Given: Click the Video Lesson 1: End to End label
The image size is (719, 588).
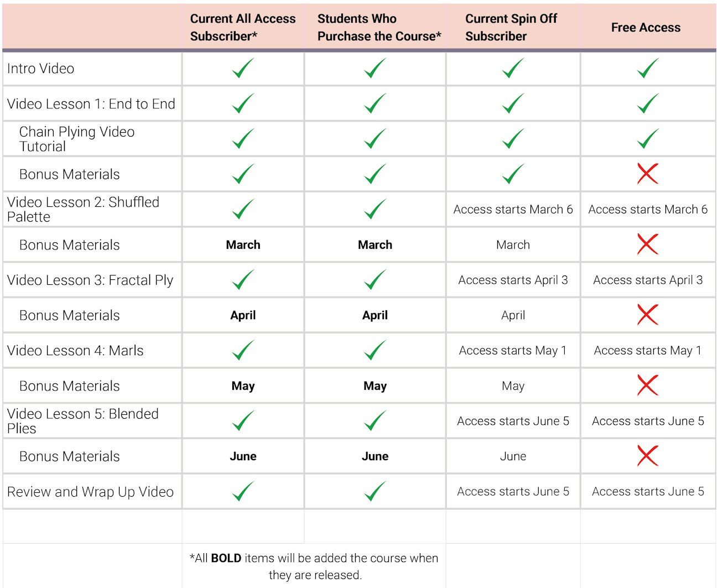Looking at the screenshot, I should point(91,104).
